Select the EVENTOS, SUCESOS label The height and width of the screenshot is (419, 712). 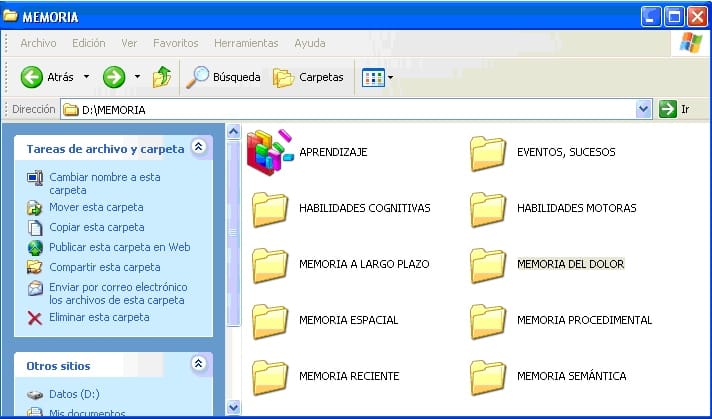tap(566, 152)
